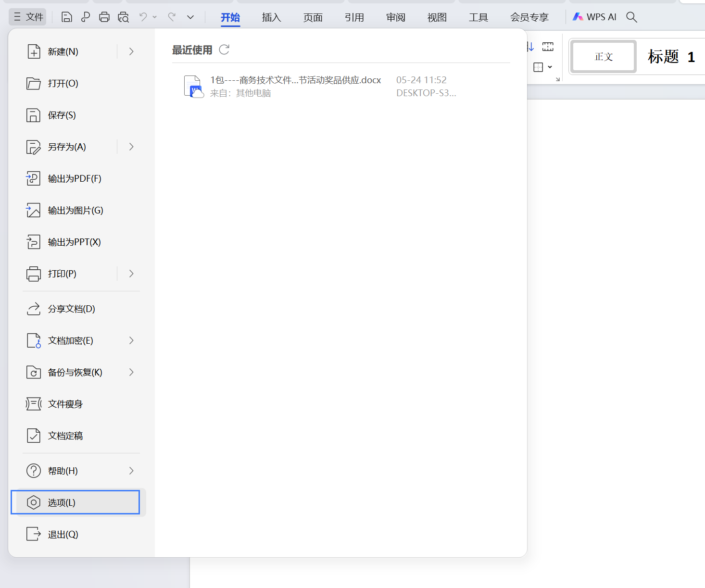Click the 文档加密(E) lock icon
Screen dimensions: 705x588
34,340
